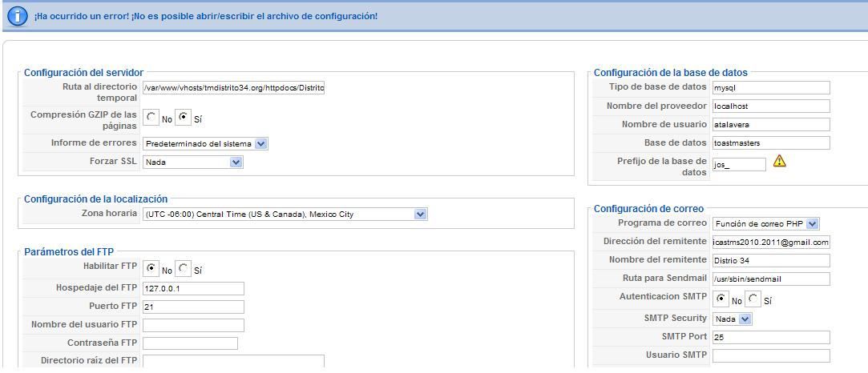Click the Contraseña FTP password field
The width and height of the screenshot is (868, 373).
[190, 343]
